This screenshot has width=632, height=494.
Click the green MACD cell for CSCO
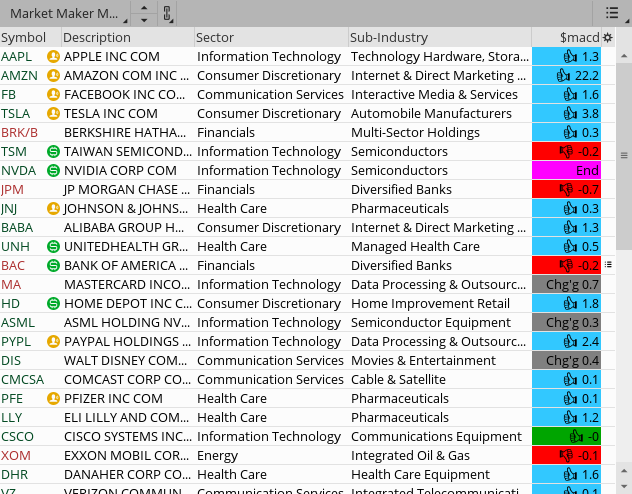coord(567,437)
